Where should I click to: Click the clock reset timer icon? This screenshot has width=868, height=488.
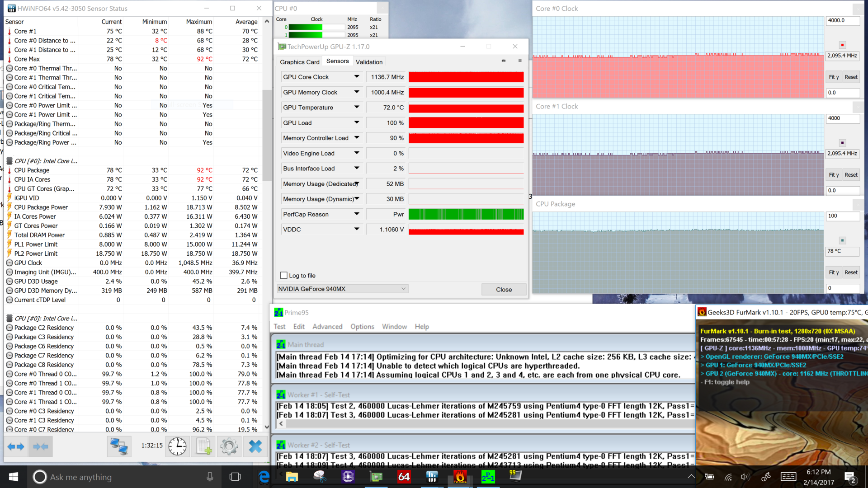177,446
